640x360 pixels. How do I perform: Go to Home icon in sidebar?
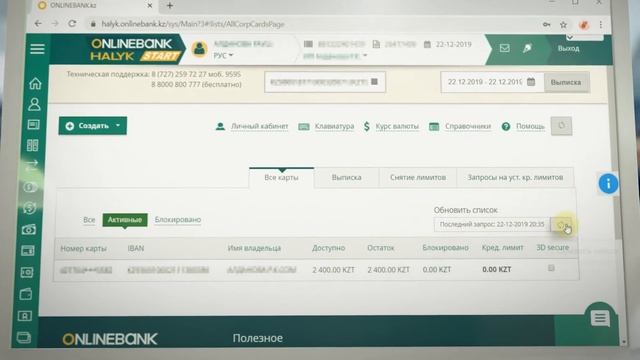tap(35, 83)
